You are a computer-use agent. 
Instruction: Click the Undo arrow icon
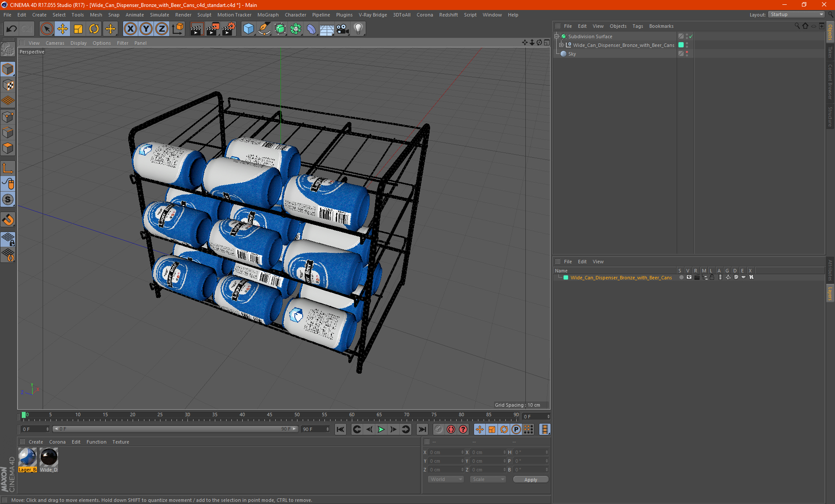(x=12, y=29)
